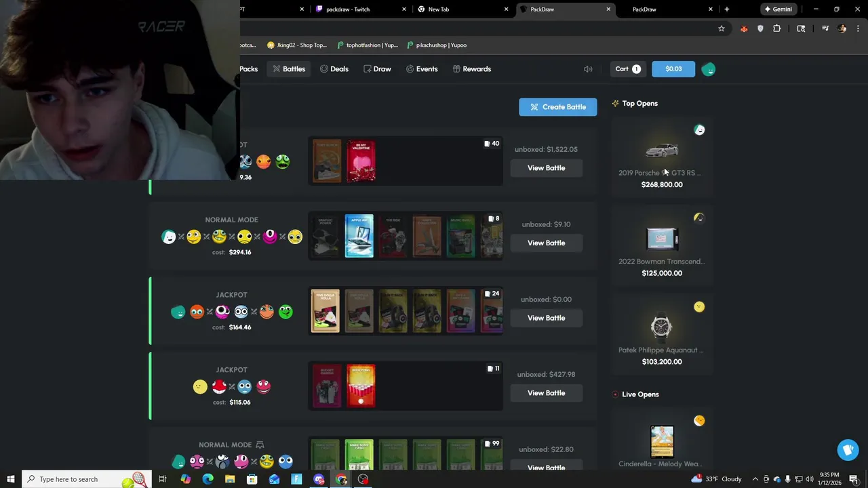Click the 2022 Bowman Transcendent card top open

point(662,245)
